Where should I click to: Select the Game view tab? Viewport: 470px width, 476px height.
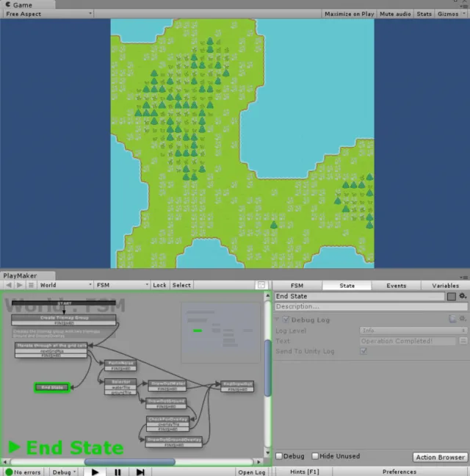[x=27, y=4]
